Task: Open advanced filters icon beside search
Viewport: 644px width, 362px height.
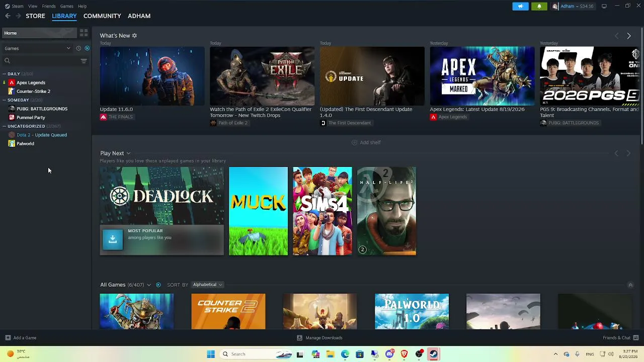Action: (x=84, y=61)
